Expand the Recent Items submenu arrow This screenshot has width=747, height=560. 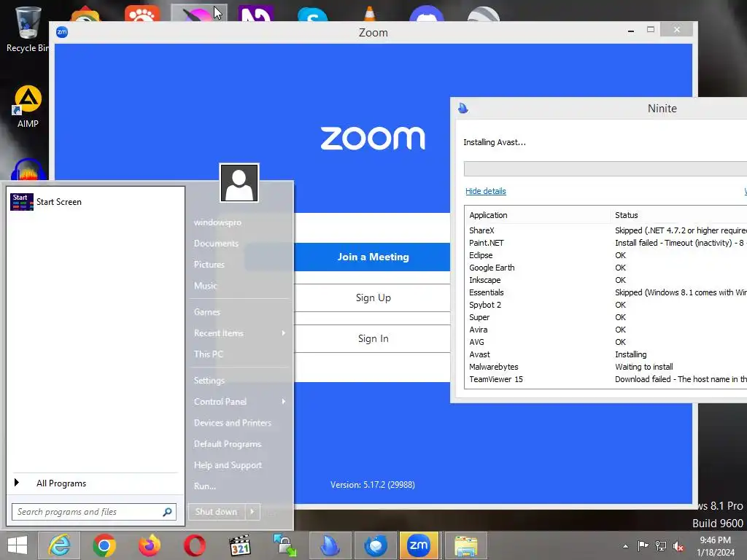(284, 332)
